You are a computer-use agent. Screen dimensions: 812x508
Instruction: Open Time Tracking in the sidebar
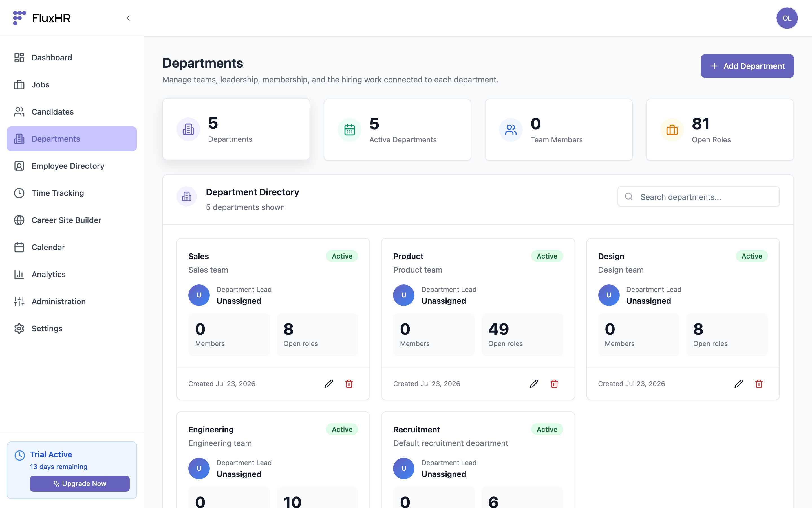click(72, 193)
